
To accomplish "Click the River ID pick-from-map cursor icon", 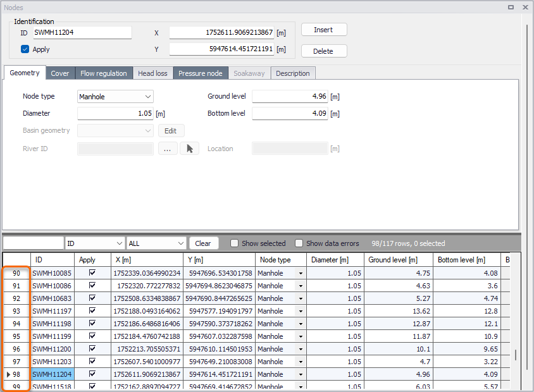I will click(189, 149).
